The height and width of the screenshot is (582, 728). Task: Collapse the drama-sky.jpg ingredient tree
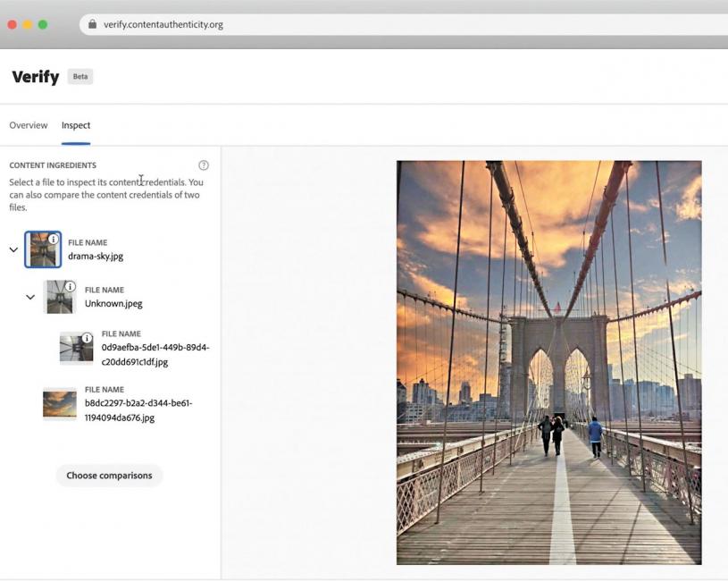pyautogui.click(x=13, y=249)
